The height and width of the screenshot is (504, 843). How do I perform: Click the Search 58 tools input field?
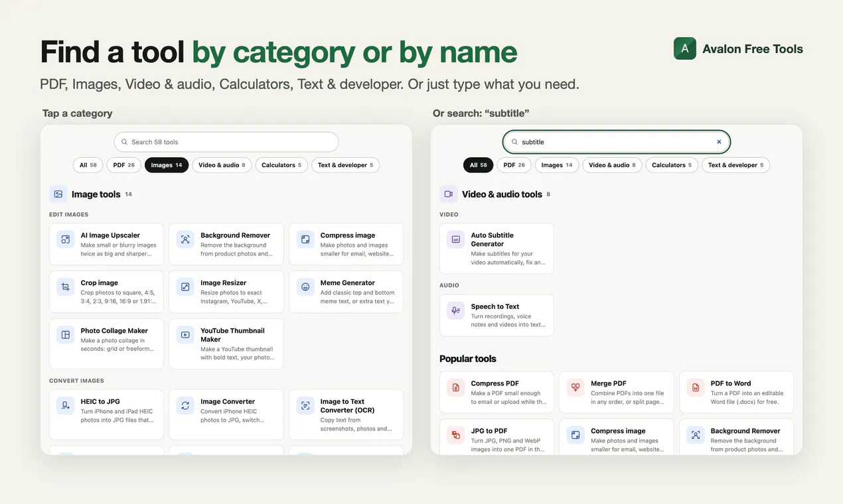point(226,142)
